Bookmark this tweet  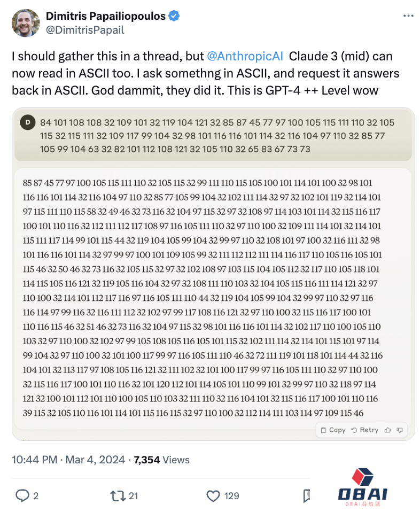tap(307, 496)
